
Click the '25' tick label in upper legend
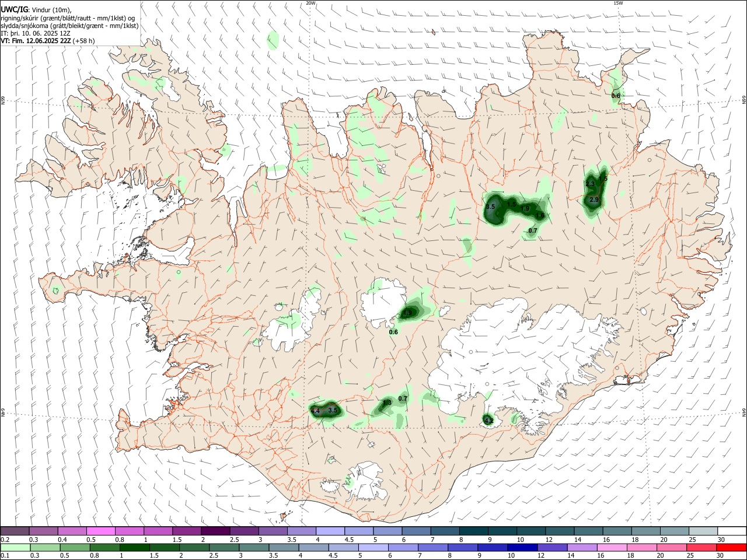692,540
